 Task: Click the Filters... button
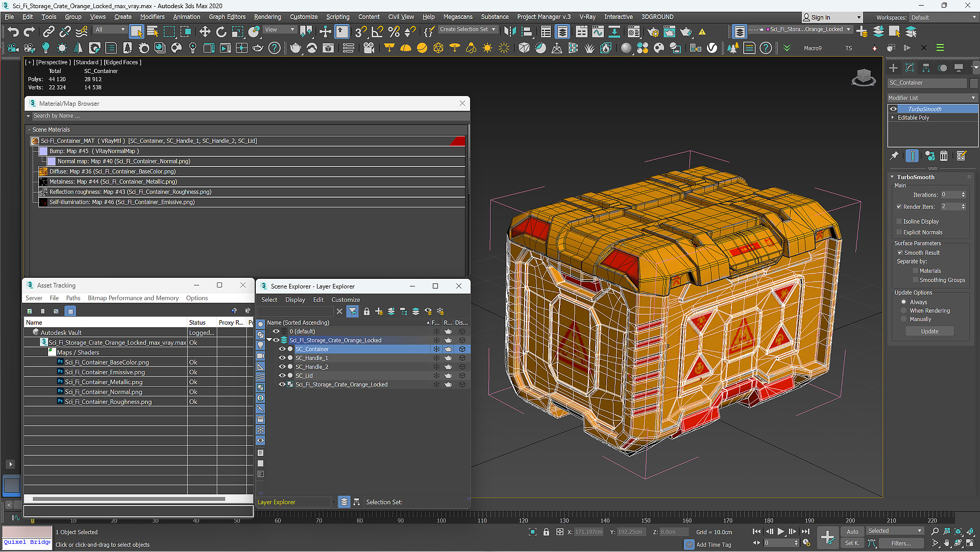[901, 543]
